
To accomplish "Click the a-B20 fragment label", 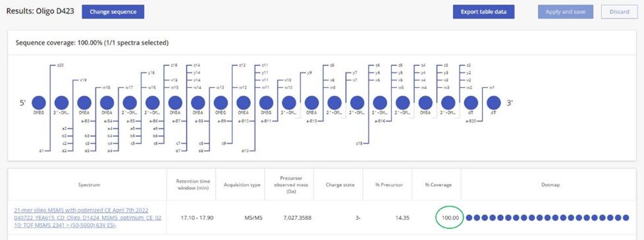I will [x=471, y=121].
